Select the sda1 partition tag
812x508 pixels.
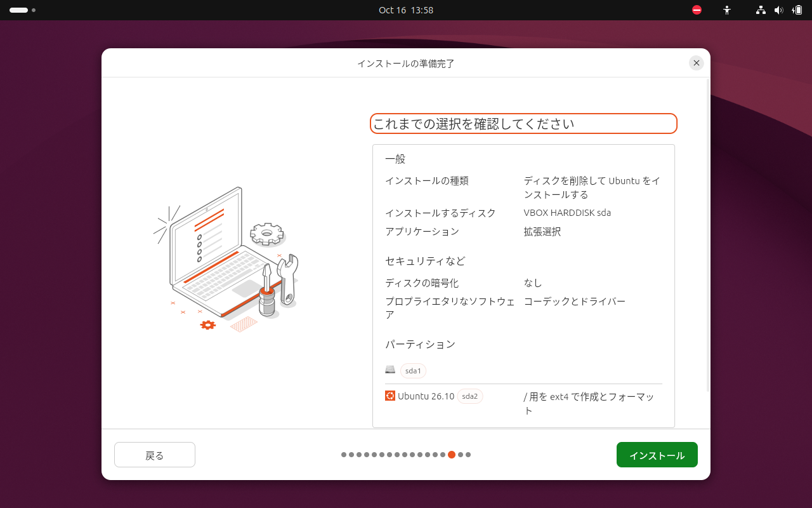(x=413, y=371)
